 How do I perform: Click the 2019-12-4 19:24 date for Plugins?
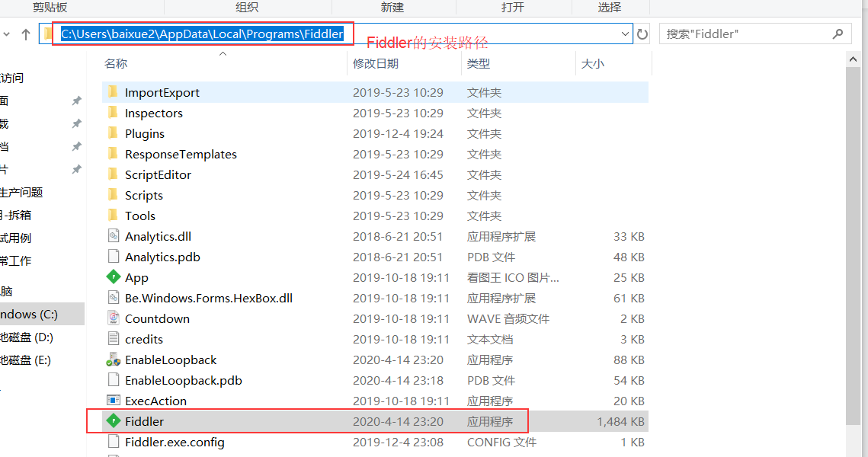coord(398,133)
